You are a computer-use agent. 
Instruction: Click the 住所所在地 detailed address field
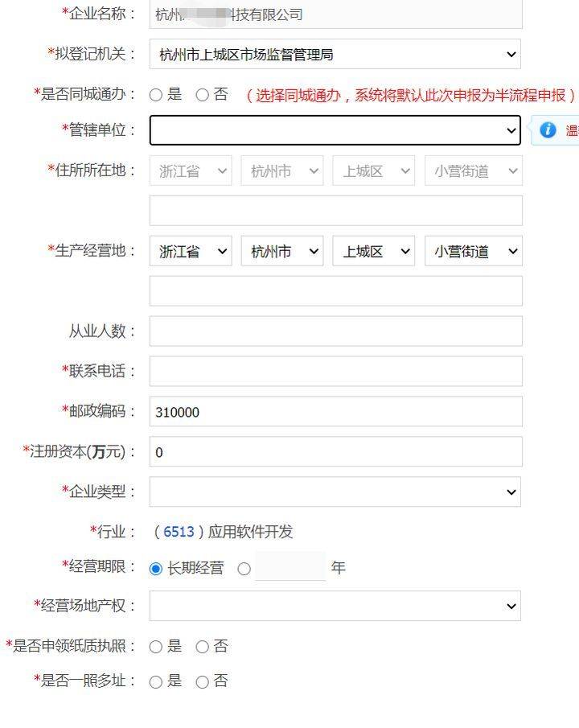coord(335,211)
